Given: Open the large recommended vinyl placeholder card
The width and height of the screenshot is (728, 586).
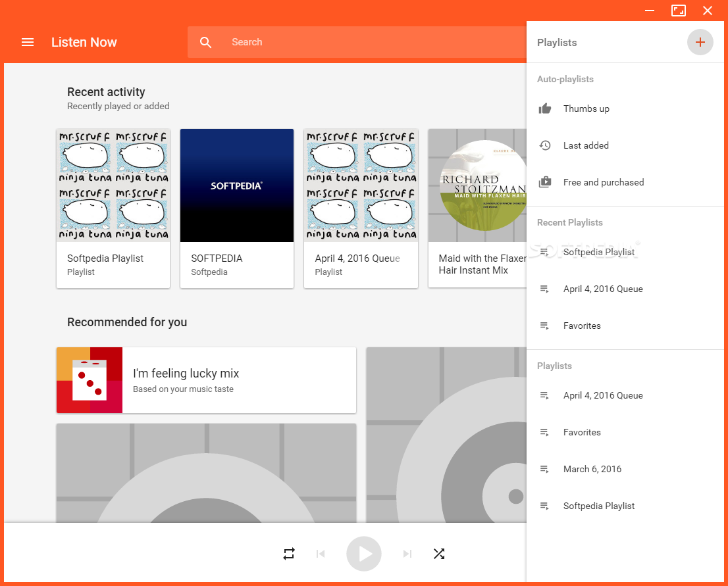Looking at the screenshot, I should point(446,435).
